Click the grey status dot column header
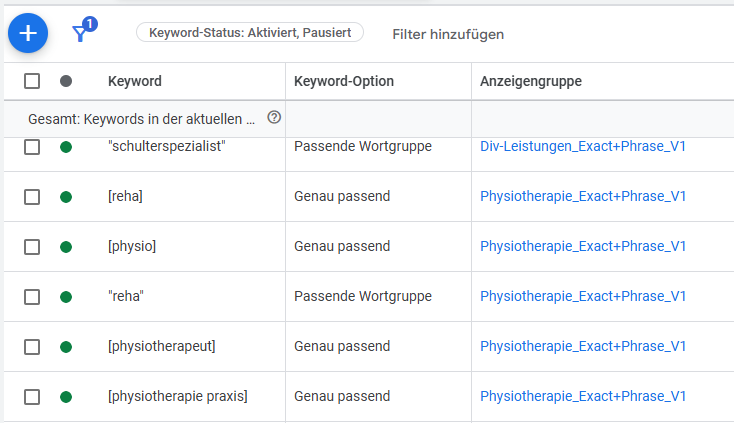Viewport: 734px width, 423px height. pos(66,81)
